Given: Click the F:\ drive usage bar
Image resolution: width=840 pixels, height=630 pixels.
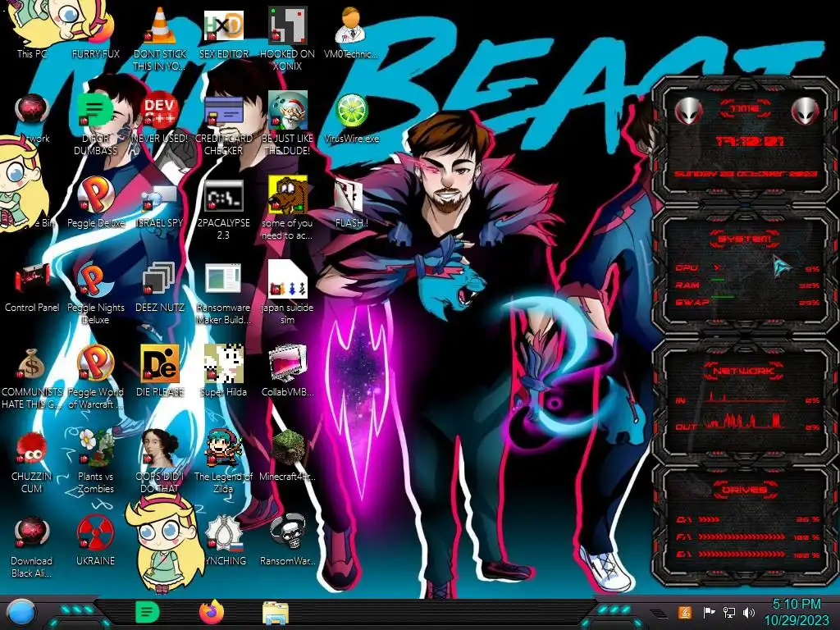Looking at the screenshot, I should tap(742, 536).
